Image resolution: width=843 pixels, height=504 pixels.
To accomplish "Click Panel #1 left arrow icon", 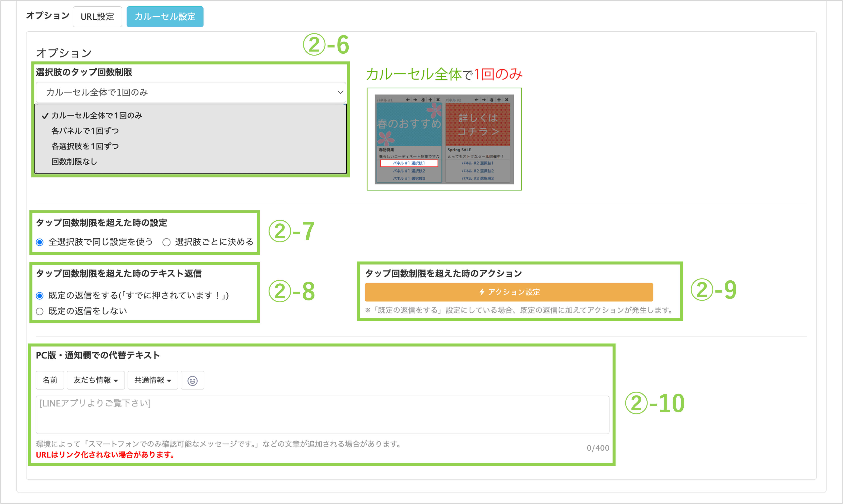I will coord(408,100).
